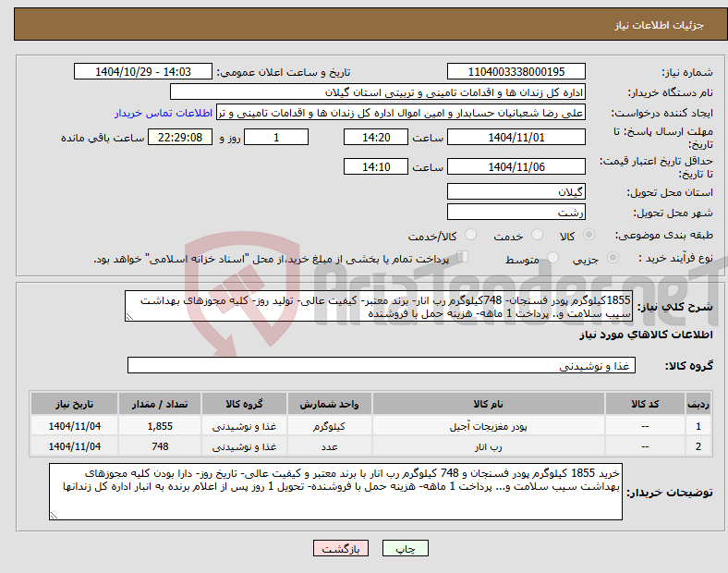Image resolution: width=728 pixels, height=573 pixels.
Task: Click the کیلوگرم unit cell
Action: click(329, 426)
